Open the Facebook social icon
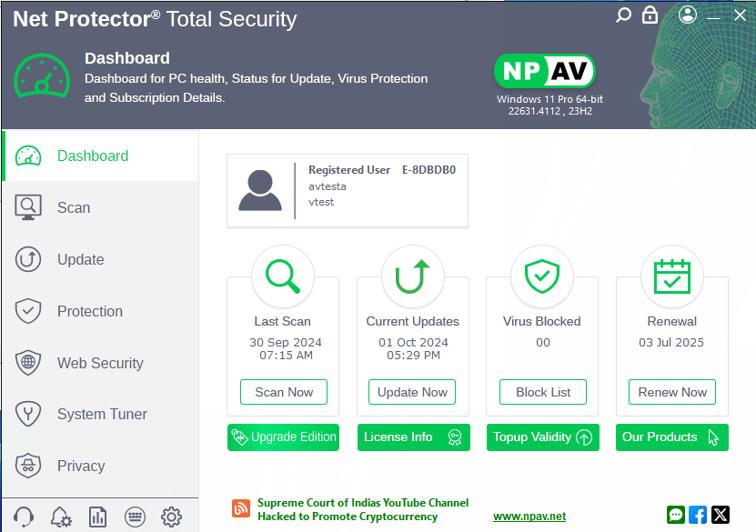 click(x=698, y=515)
